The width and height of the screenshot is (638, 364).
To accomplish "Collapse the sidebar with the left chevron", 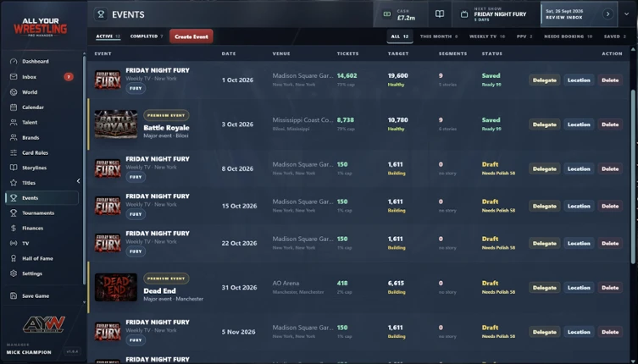I will [x=79, y=181].
